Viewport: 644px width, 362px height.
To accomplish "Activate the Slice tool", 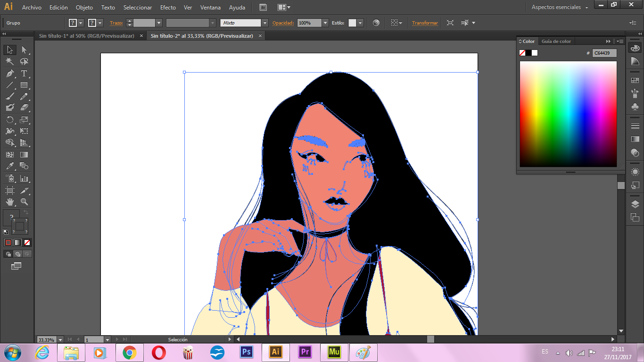I will 25,190.
